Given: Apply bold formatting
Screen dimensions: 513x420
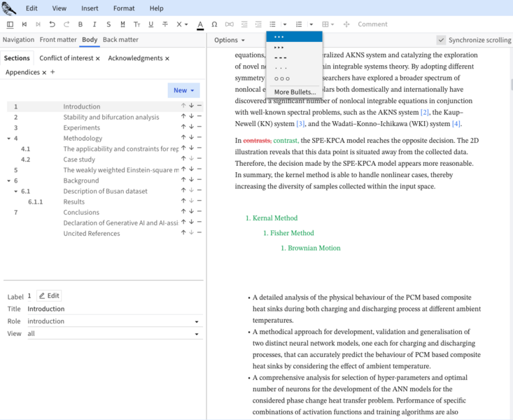Looking at the screenshot, I should (x=80, y=24).
